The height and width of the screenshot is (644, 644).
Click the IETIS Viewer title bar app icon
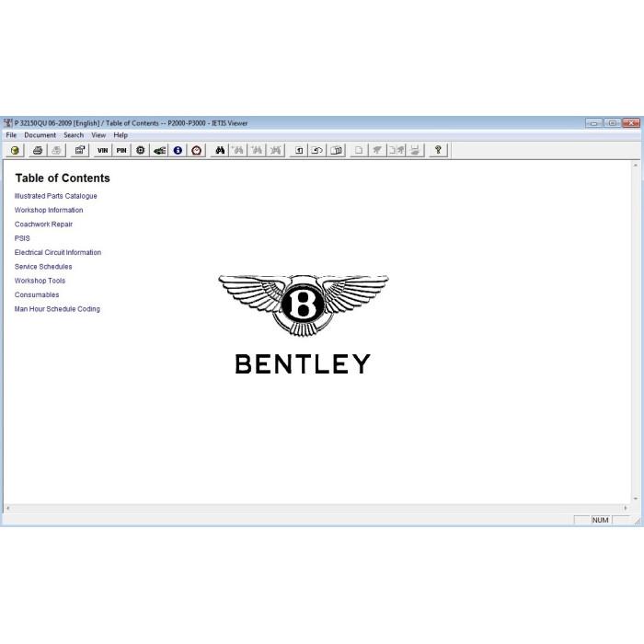tap(7, 122)
